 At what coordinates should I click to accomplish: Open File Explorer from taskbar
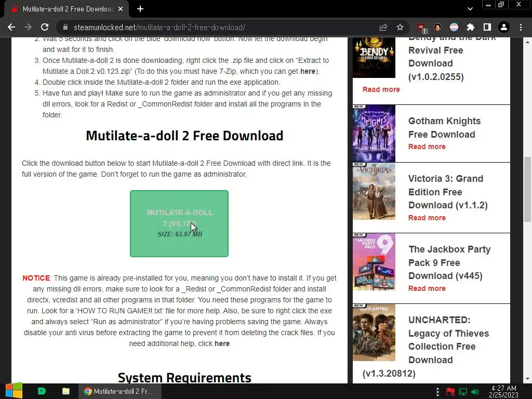[x=66, y=391]
